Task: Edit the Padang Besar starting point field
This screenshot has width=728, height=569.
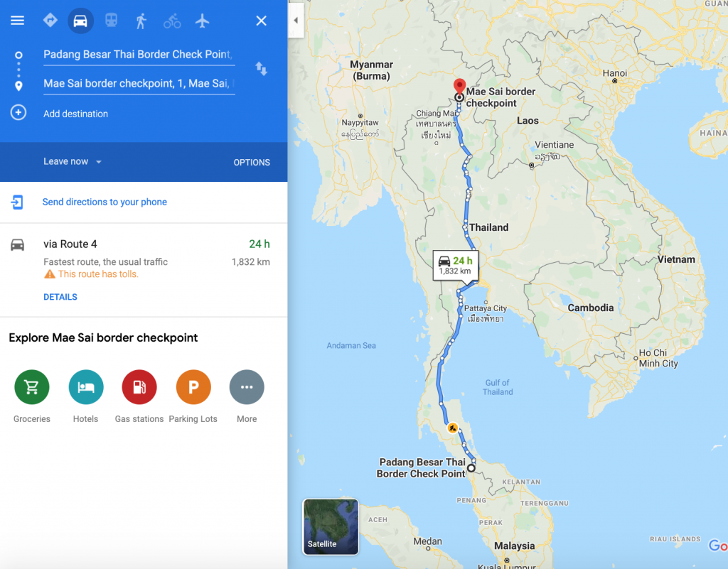Action: tap(139, 55)
